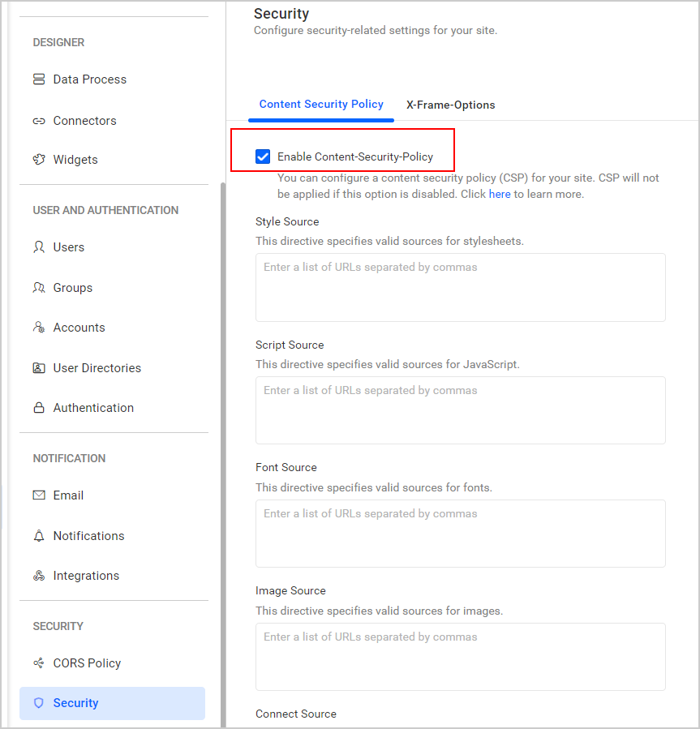The height and width of the screenshot is (729, 700).
Task: Focus the Script Source input area
Action: click(x=460, y=410)
